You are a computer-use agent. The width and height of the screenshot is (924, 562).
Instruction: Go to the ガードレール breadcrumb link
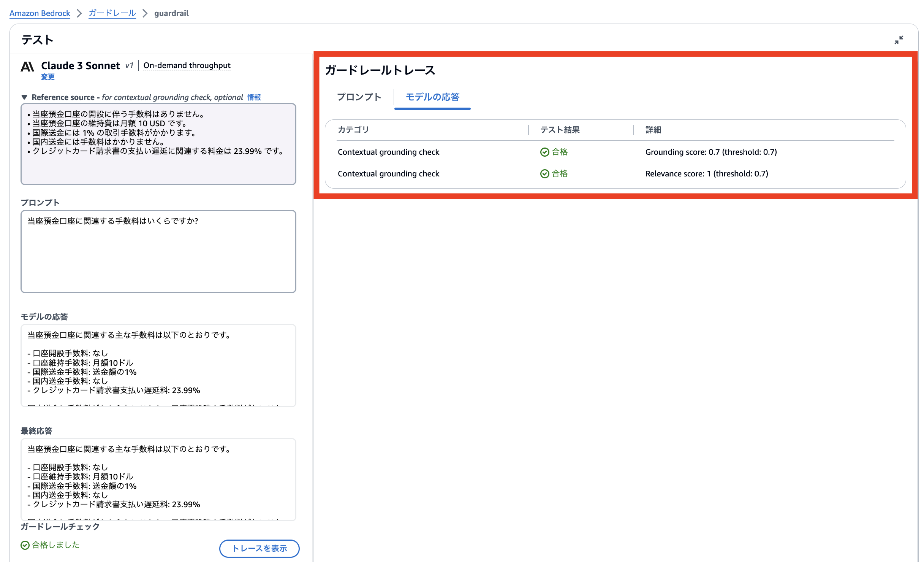(112, 13)
